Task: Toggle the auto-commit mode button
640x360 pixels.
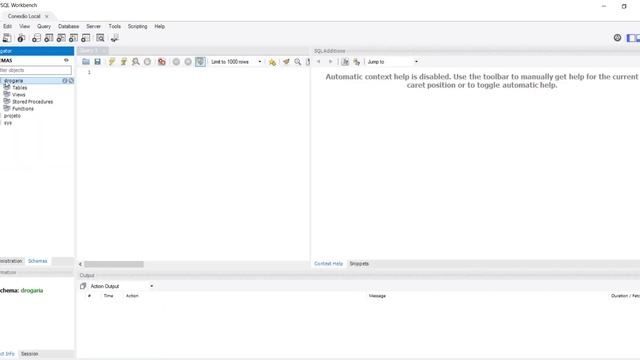Action: pyautogui.click(x=200, y=62)
